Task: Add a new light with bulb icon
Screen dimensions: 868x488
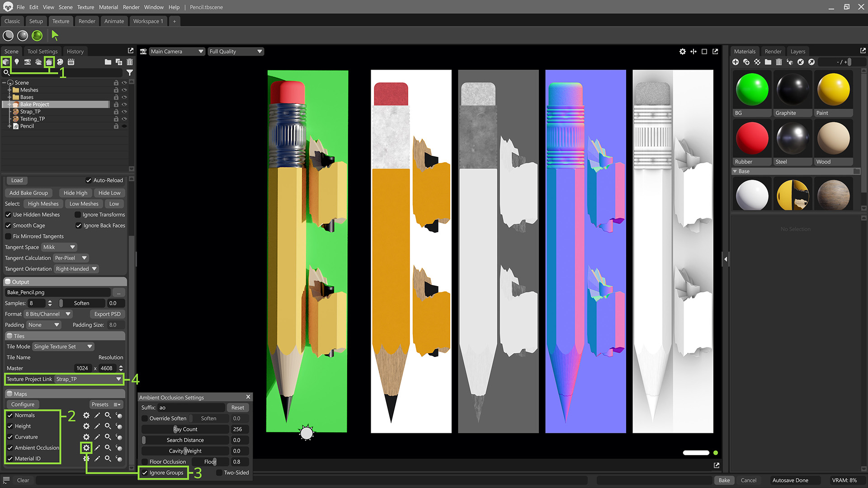Action: (17, 62)
